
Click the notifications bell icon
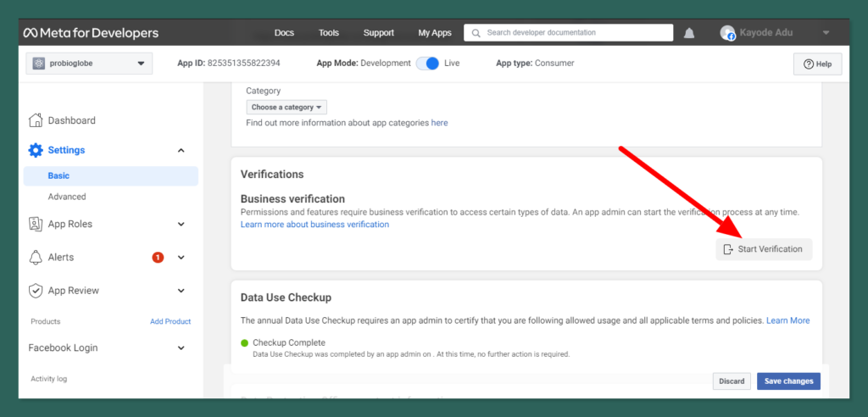689,33
